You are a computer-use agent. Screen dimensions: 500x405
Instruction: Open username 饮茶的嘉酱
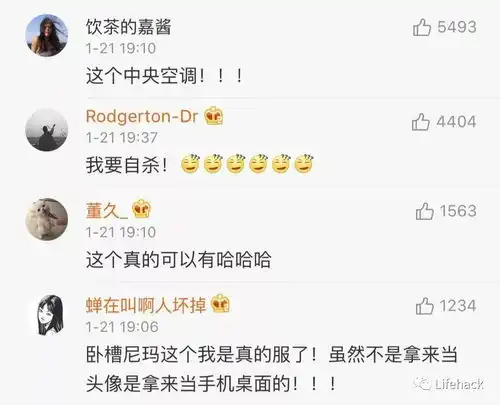(x=129, y=27)
